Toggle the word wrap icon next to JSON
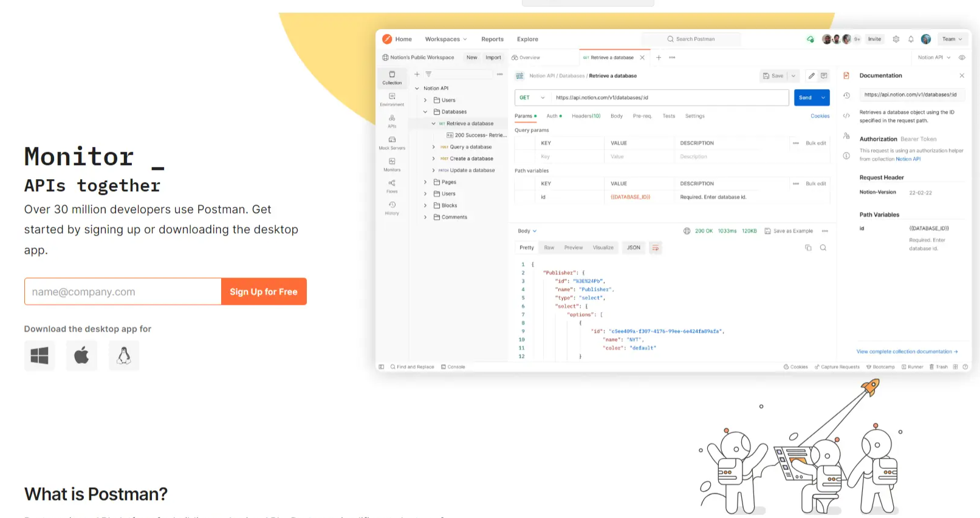 [x=655, y=248]
